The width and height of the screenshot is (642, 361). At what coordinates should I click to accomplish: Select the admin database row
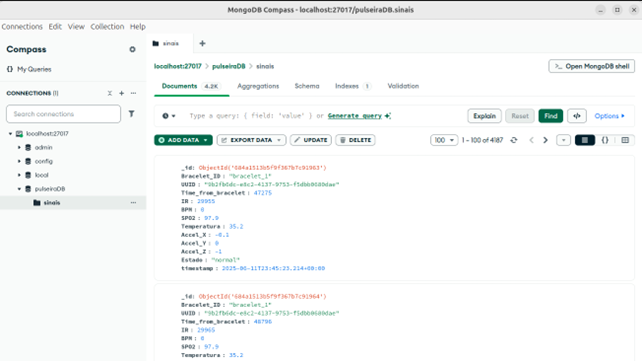pyautogui.click(x=73, y=147)
